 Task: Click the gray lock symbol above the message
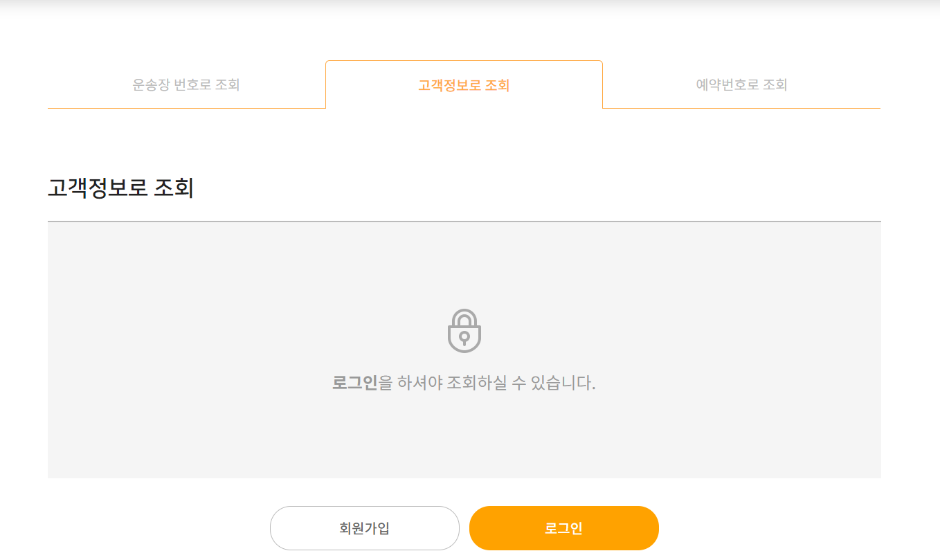coord(464,331)
